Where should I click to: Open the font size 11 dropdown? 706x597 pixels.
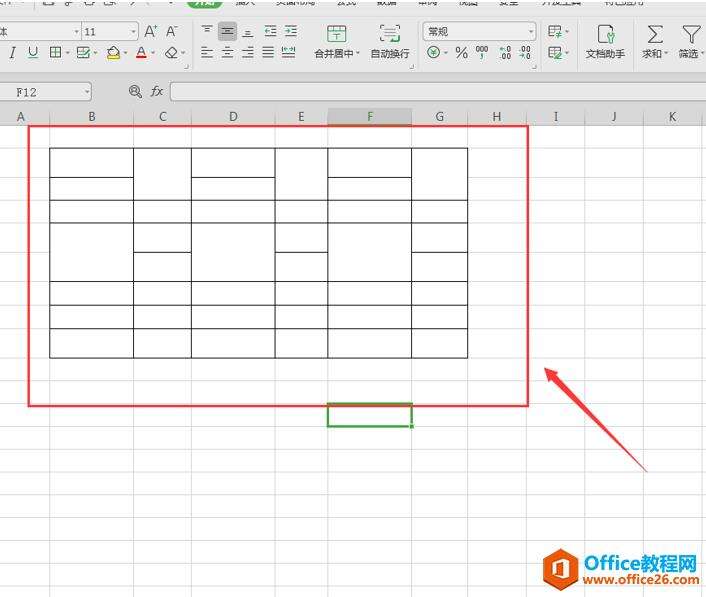pos(133,32)
